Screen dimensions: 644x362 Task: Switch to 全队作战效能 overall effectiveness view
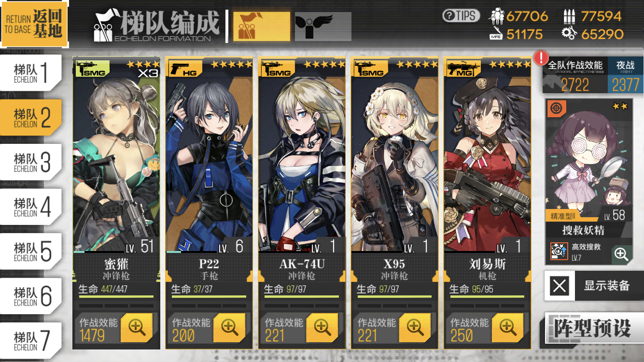coord(575,76)
